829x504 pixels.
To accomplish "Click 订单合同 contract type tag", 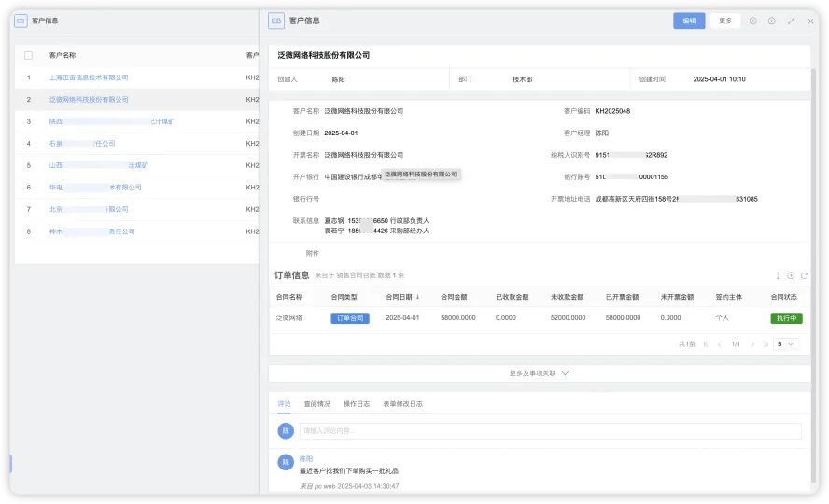I will (x=350, y=318).
